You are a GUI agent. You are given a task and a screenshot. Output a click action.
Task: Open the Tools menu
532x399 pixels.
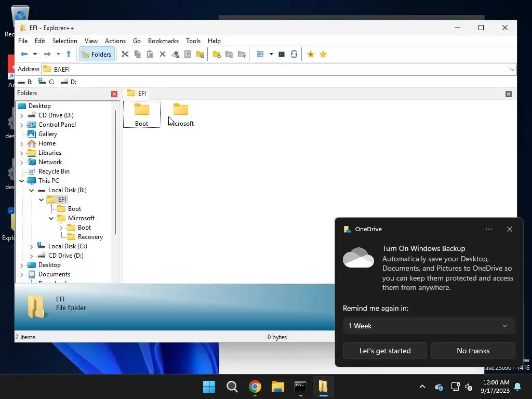[193, 41]
